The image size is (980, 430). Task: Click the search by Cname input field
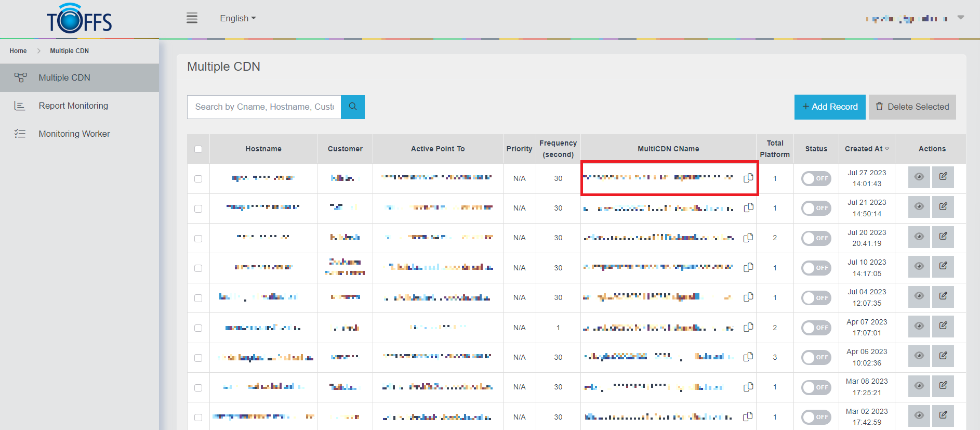point(264,107)
